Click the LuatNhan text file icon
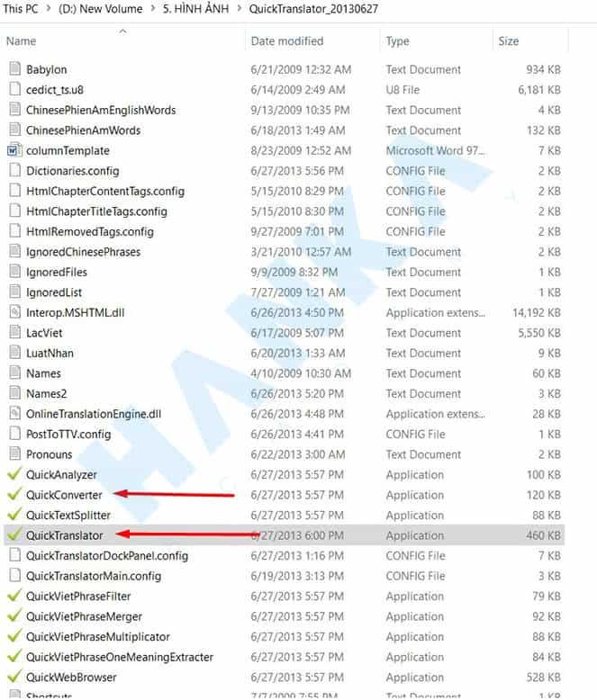Image resolution: width=597 pixels, height=700 pixels. (x=14, y=353)
